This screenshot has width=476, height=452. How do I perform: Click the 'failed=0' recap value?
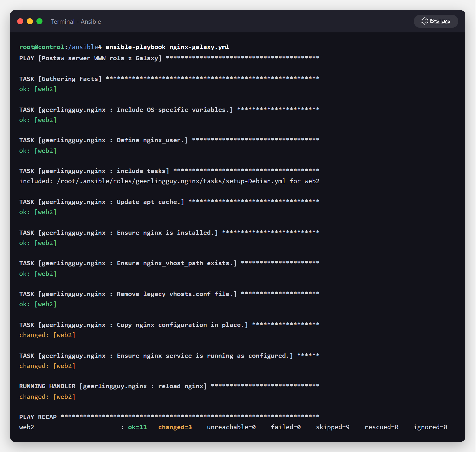point(286,427)
